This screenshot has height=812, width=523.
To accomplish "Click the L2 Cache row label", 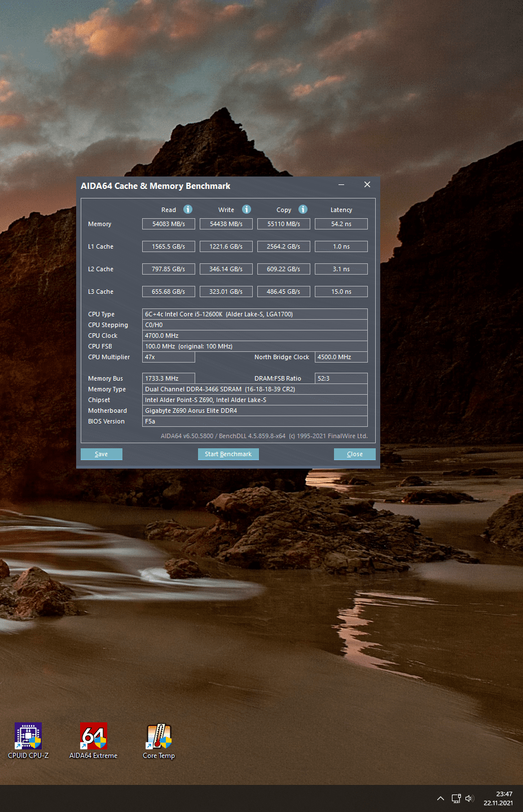I will [100, 269].
